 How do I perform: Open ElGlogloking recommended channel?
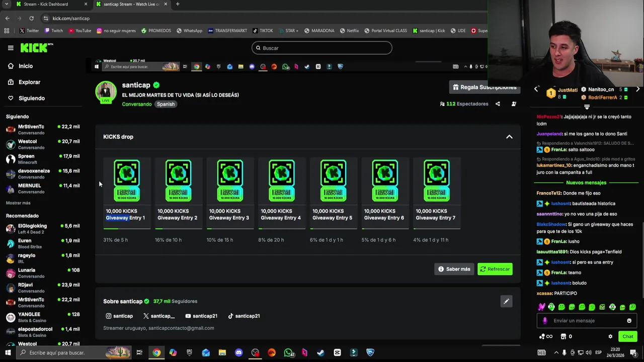[43, 229]
